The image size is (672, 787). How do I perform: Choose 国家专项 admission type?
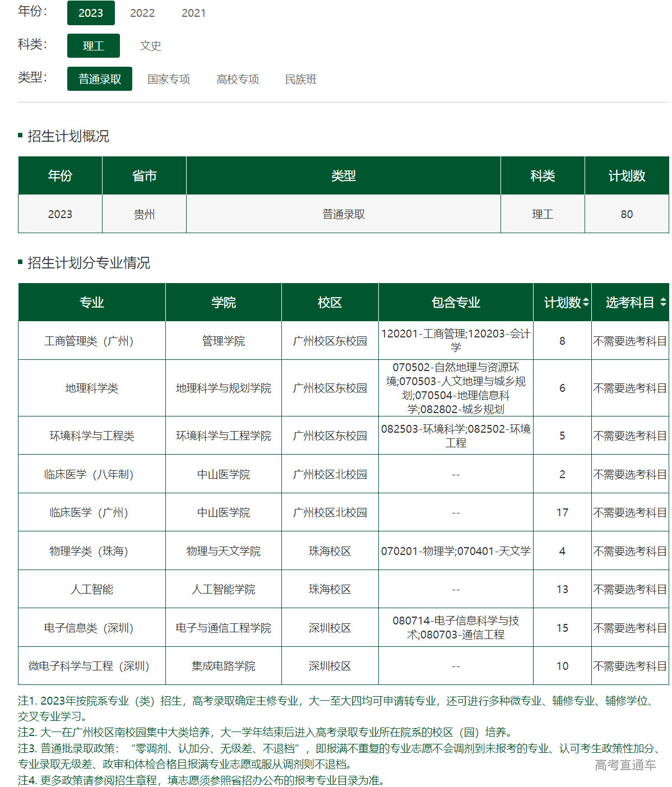169,79
